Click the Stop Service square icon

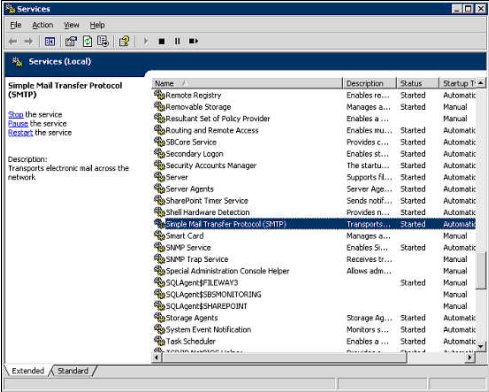[162, 41]
